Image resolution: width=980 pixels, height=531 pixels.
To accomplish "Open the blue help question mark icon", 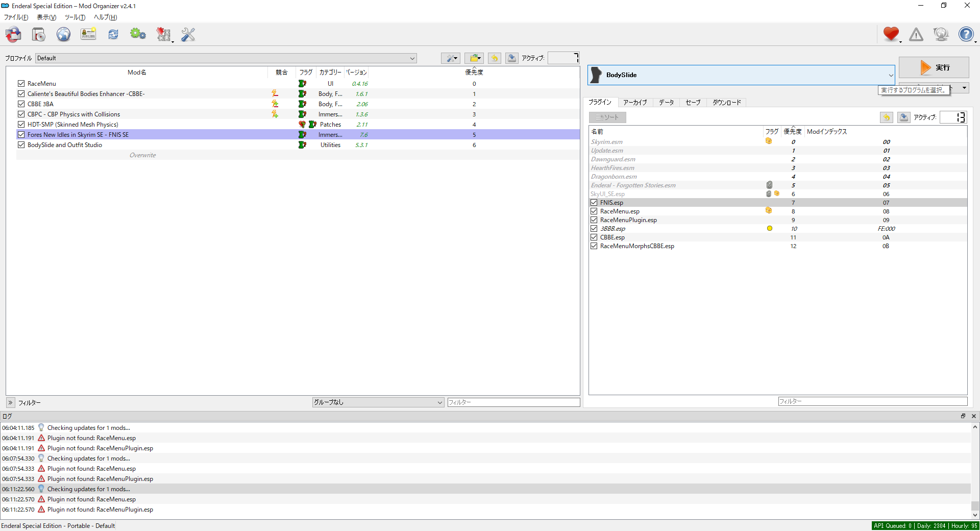I will [x=966, y=34].
